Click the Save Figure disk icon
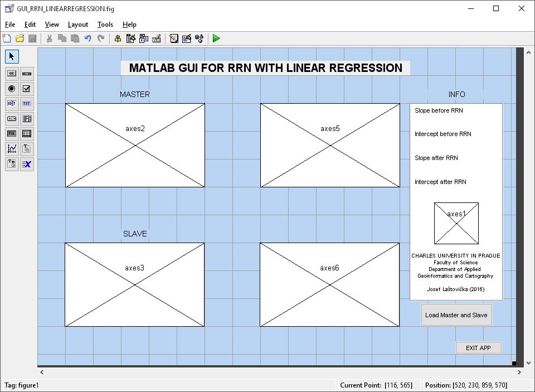The width and height of the screenshot is (535, 392). point(32,38)
